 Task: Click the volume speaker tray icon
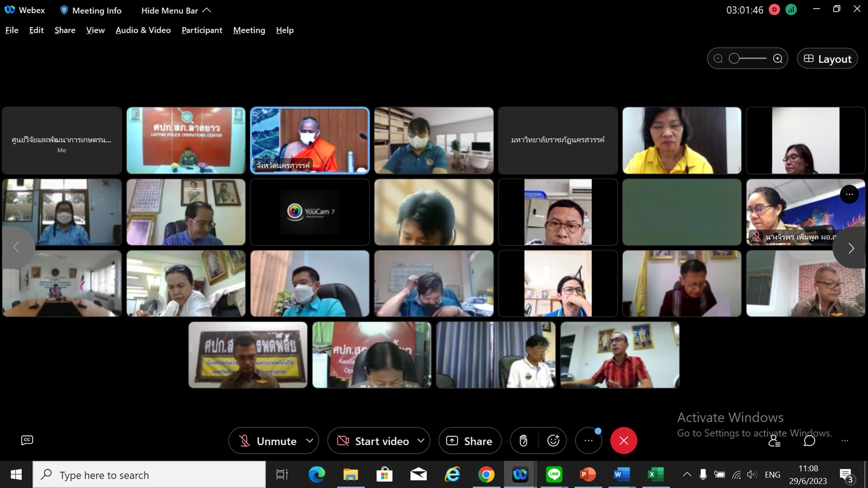752,475
